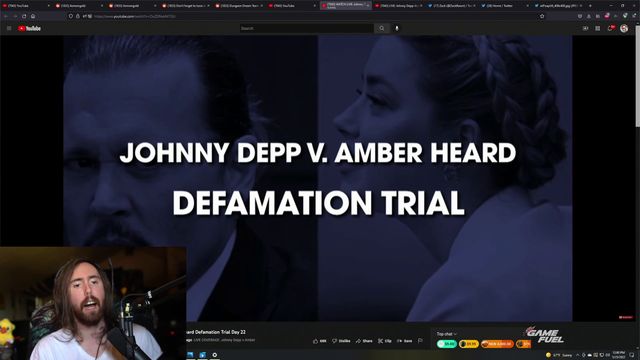Go to the YouTube home logo
This screenshot has height=360, width=640.
(x=29, y=28)
